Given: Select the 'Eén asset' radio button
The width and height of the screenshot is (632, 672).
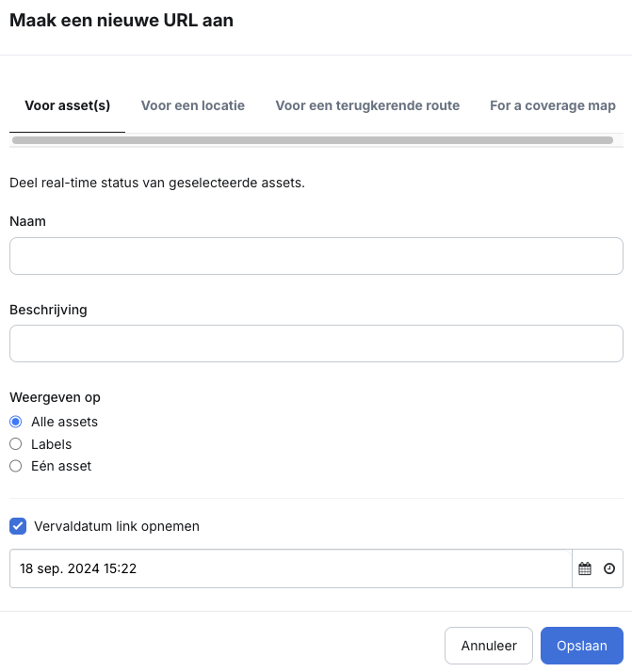Looking at the screenshot, I should tap(16, 466).
